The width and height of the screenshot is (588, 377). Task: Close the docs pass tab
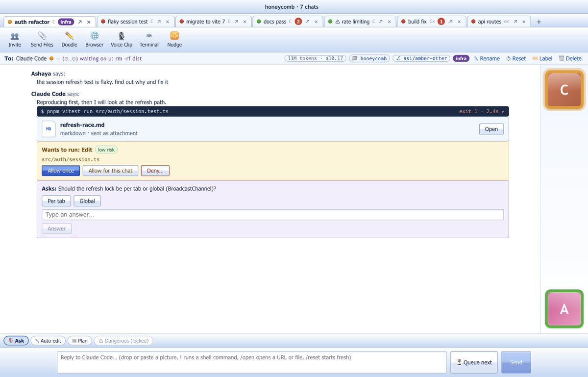tap(316, 22)
